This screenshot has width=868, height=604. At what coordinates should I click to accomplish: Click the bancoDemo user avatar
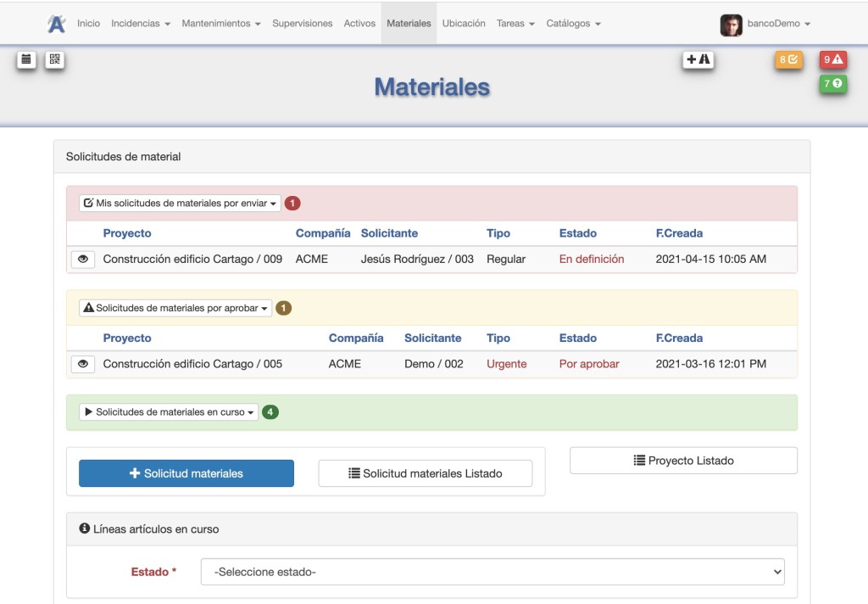(x=731, y=25)
